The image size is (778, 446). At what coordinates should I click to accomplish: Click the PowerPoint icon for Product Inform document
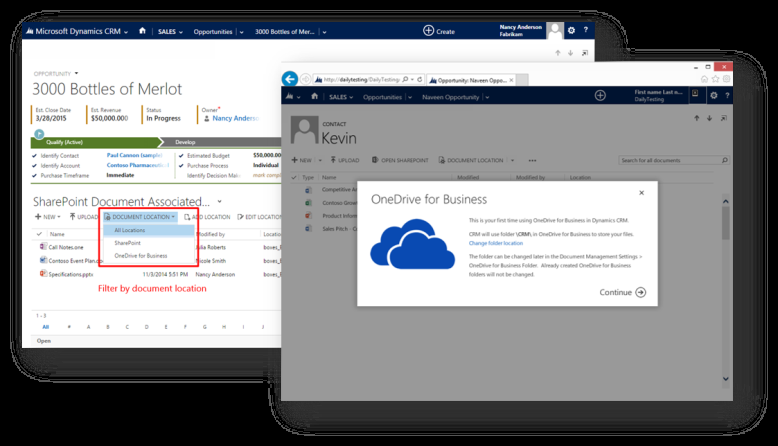pos(308,216)
